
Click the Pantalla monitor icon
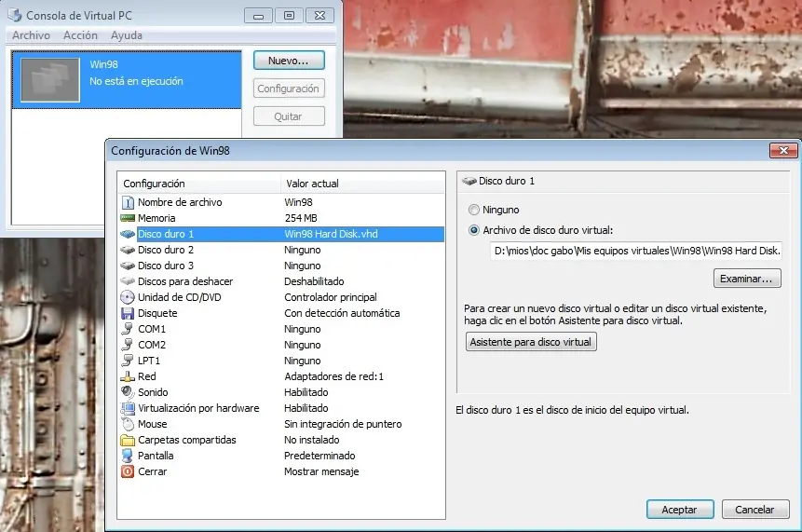(128, 456)
